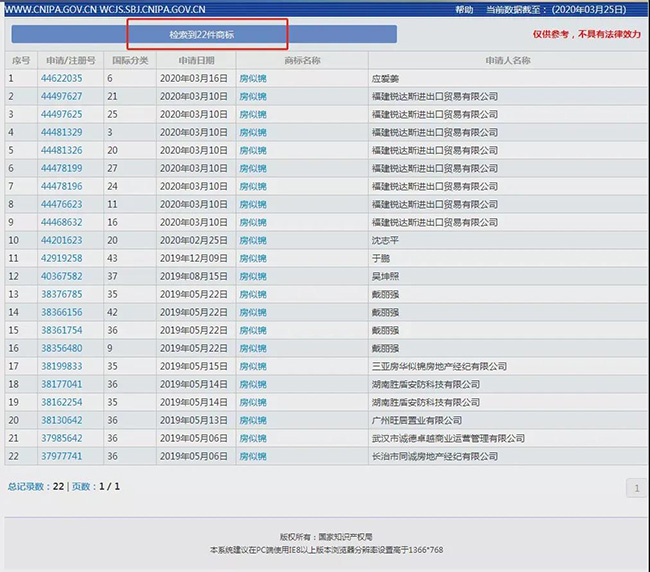Click trademark name 房似锦 in row 11

(253, 258)
